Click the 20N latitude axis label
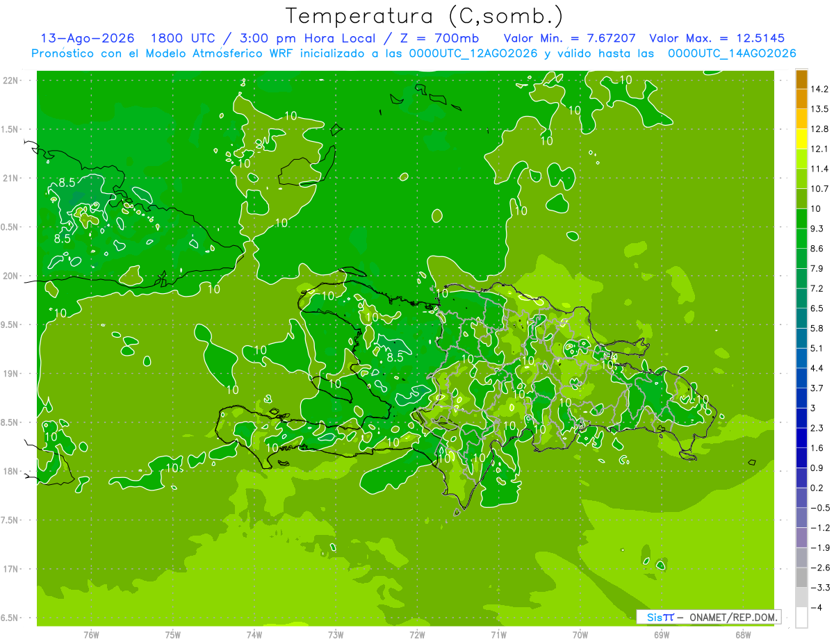Viewport: 834px width, 644px height. click(11, 276)
